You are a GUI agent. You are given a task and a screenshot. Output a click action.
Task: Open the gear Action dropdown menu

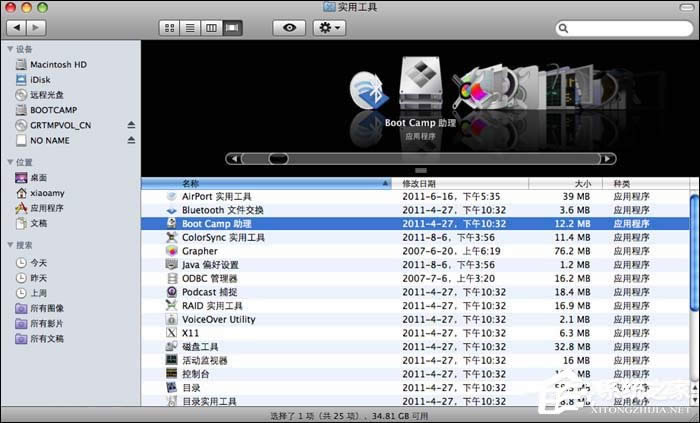point(328,28)
